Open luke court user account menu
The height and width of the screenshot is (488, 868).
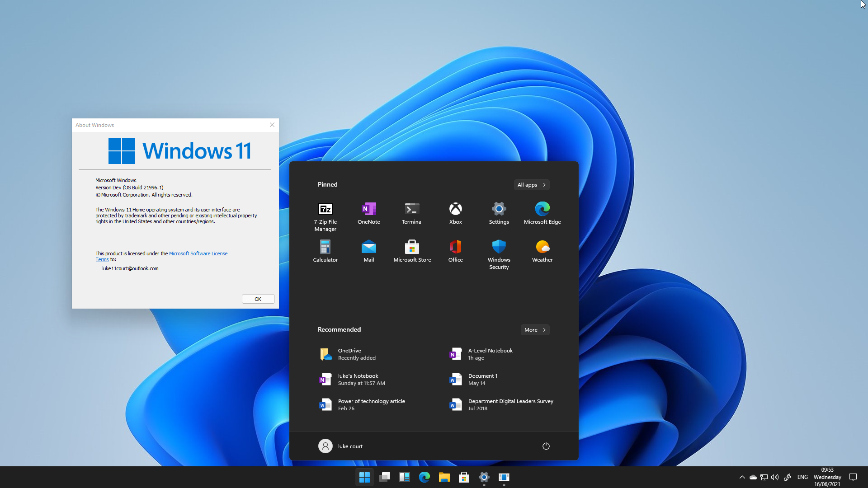(340, 446)
